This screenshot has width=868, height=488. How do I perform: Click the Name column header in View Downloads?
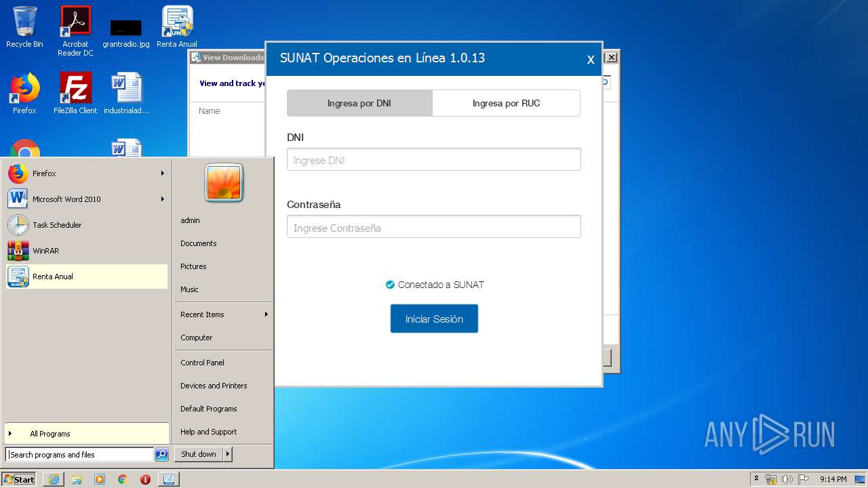(x=209, y=111)
